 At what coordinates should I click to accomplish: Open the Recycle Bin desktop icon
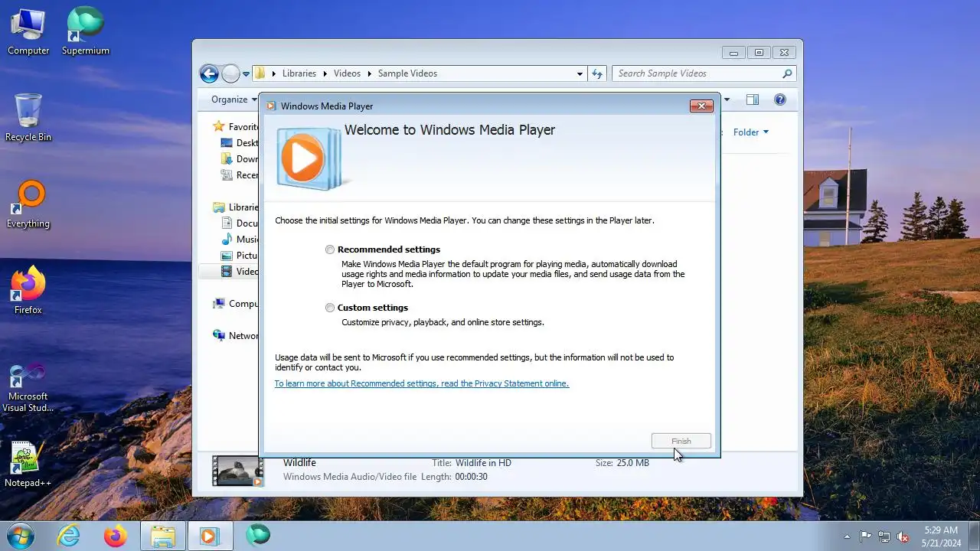28,118
